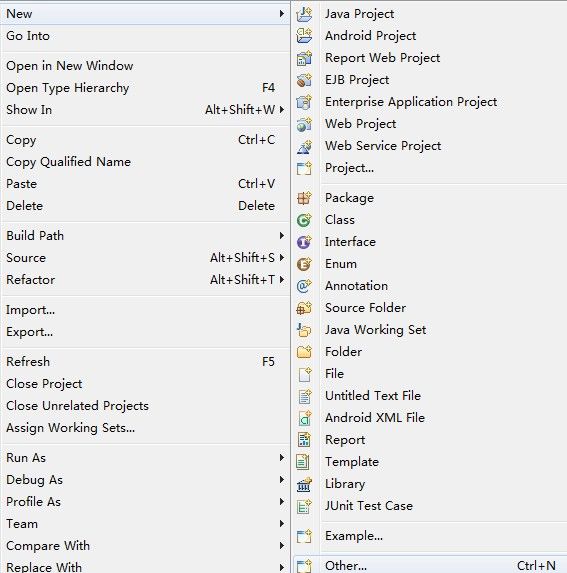Image resolution: width=567 pixels, height=573 pixels.
Task: Choose Refresh from the menu
Action: point(145,362)
